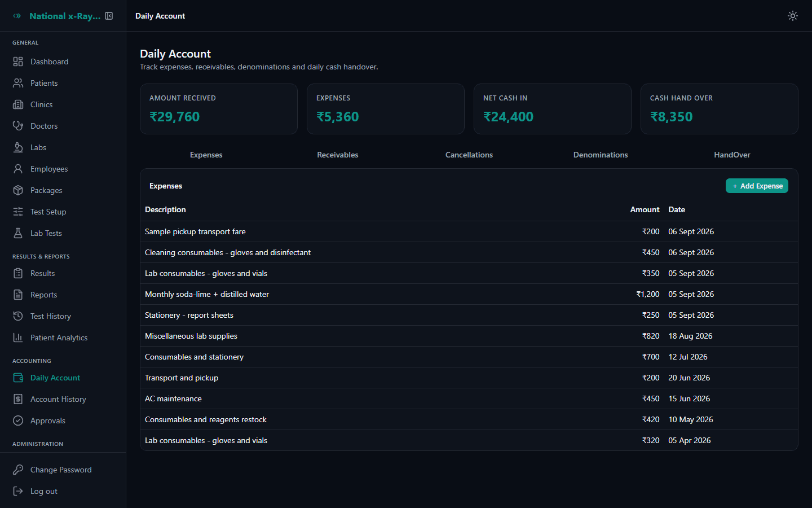Image resolution: width=812 pixels, height=508 pixels.
Task: Select 'Stationery - report sheets' row
Action: [469, 315]
